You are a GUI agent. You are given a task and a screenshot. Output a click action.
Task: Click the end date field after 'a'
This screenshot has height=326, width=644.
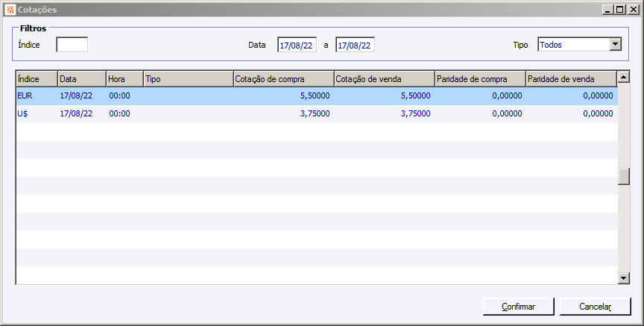[x=355, y=46]
